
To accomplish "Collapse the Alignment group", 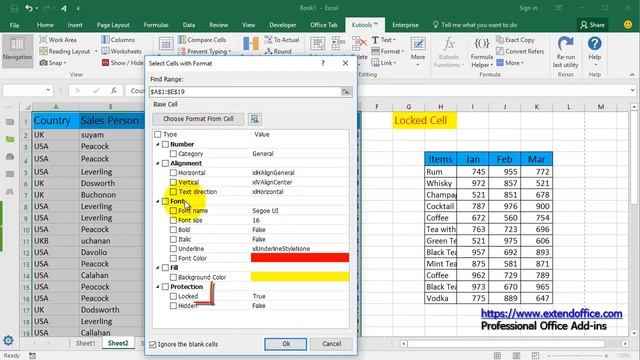I will (x=158, y=163).
